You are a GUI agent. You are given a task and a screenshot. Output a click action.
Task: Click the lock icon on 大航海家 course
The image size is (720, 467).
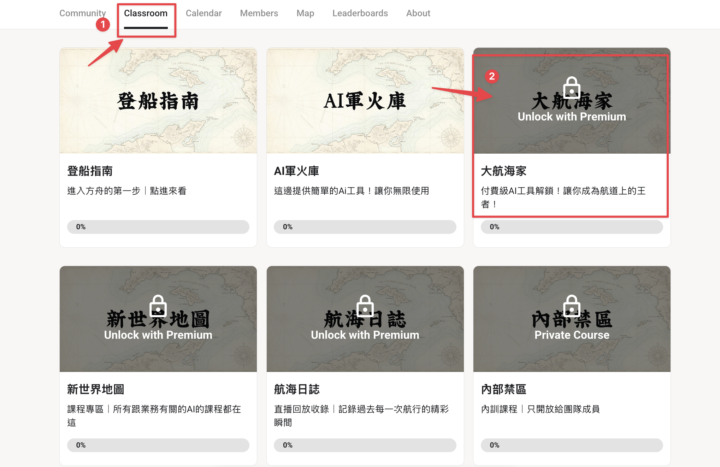point(572,87)
